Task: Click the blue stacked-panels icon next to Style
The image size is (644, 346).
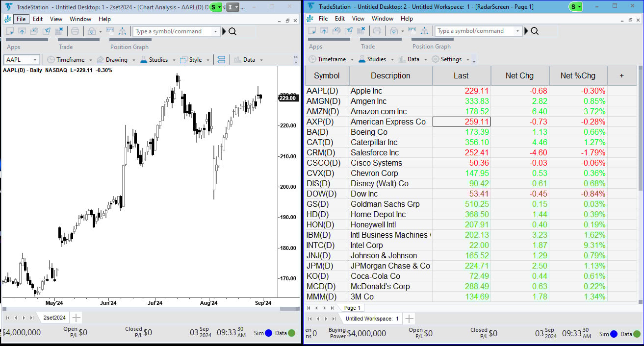Action: pyautogui.click(x=221, y=60)
